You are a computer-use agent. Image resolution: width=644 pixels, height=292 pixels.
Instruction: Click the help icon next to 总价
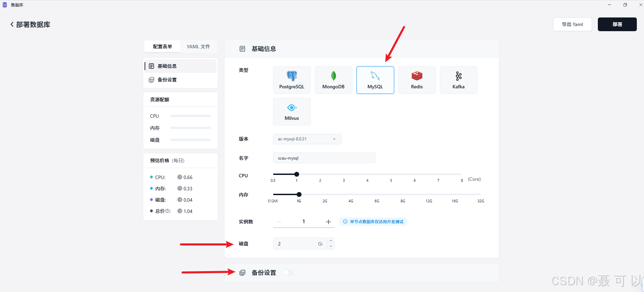coord(167,211)
